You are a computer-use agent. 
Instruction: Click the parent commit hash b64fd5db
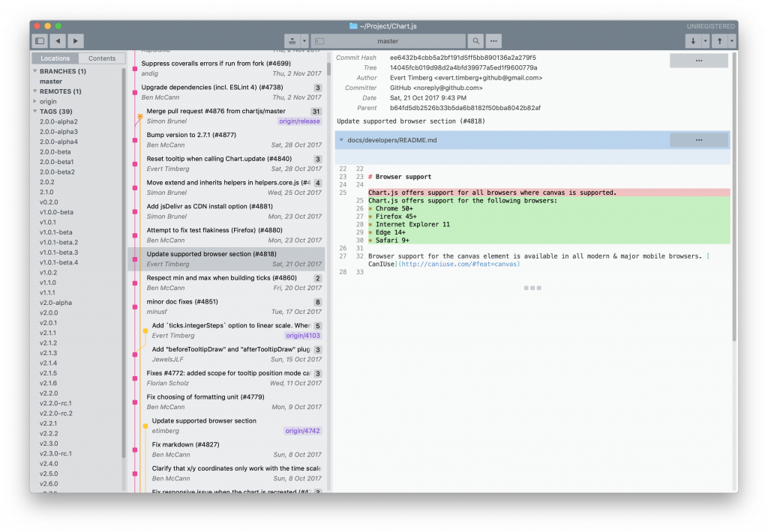coord(465,108)
